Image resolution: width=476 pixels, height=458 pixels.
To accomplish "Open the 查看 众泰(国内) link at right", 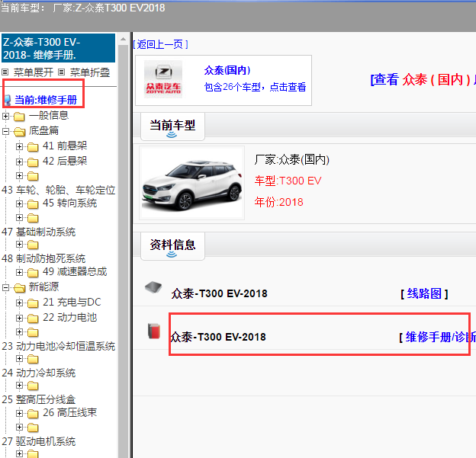I will pyautogui.click(x=423, y=80).
